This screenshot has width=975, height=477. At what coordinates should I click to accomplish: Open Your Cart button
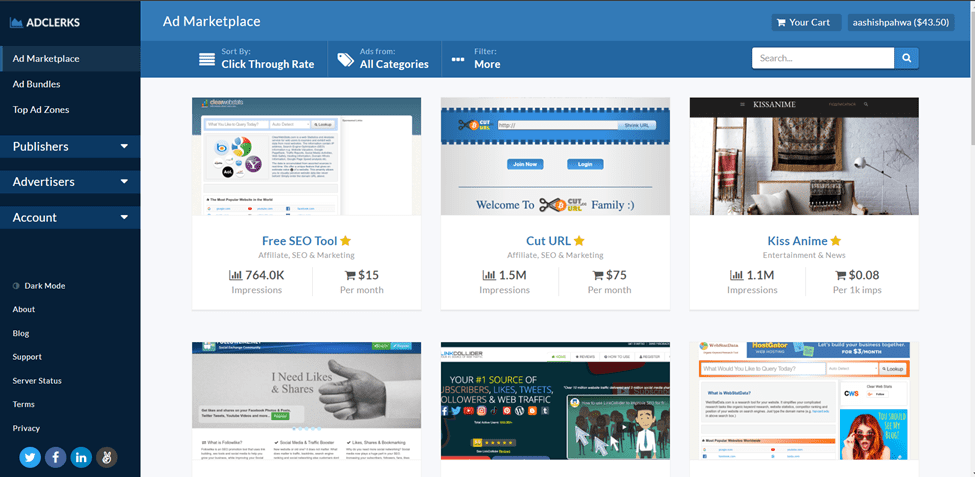point(806,22)
